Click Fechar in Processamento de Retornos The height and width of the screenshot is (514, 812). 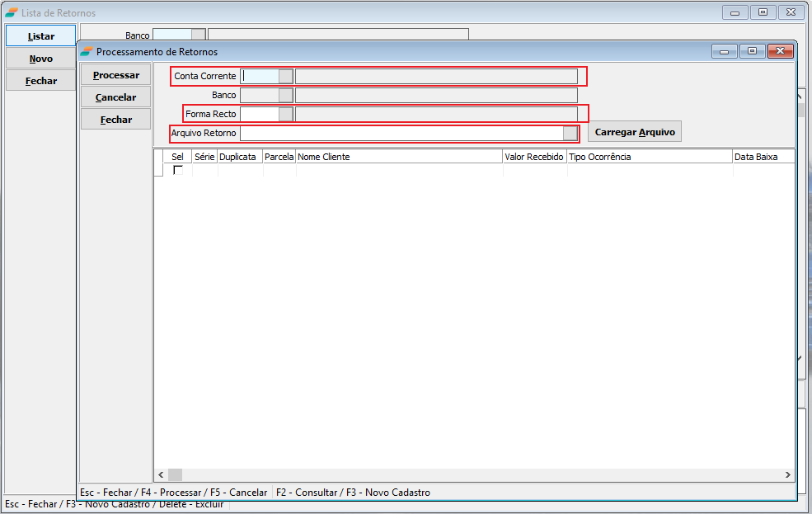[116, 120]
